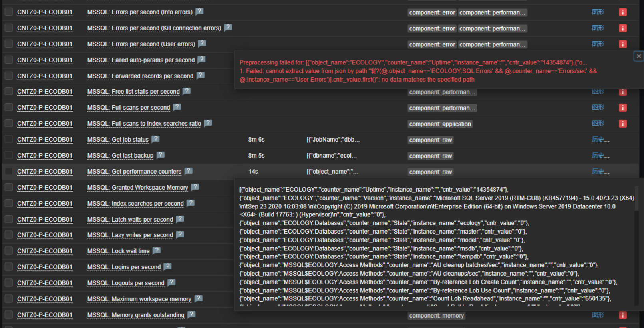Viewport: 644px width, 328px height.
Task: Click question mark next to Lazy writes per second
Action: point(180,234)
